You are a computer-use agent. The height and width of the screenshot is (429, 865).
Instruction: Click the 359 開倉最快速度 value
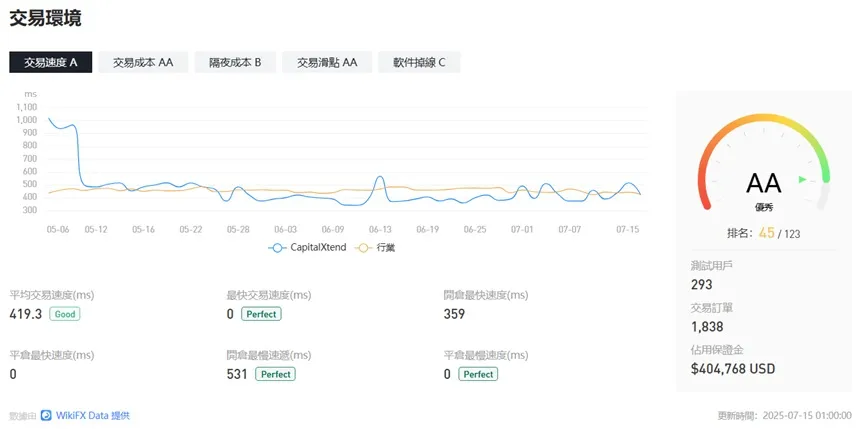pyautogui.click(x=454, y=314)
